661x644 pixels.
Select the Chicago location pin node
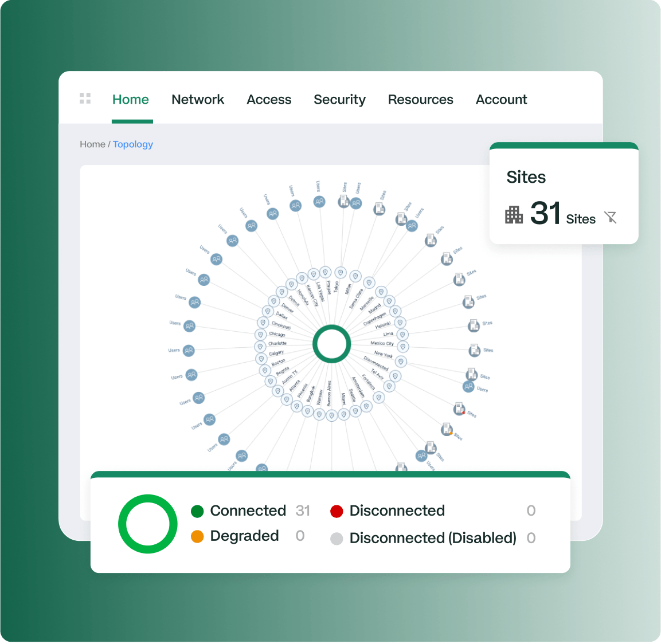(x=260, y=335)
